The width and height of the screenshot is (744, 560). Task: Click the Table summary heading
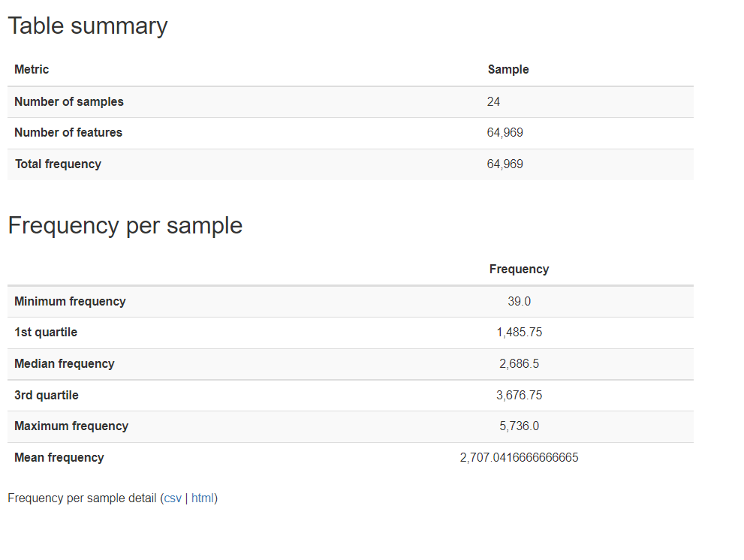coord(88,26)
